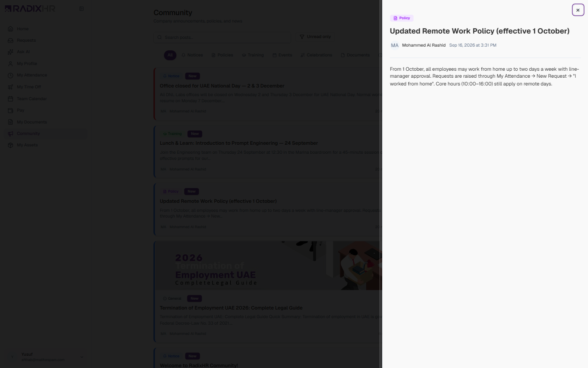Click the Sep 16, 2026 at 3:31 PM timestamp
This screenshot has width=588, height=368.
(x=473, y=45)
